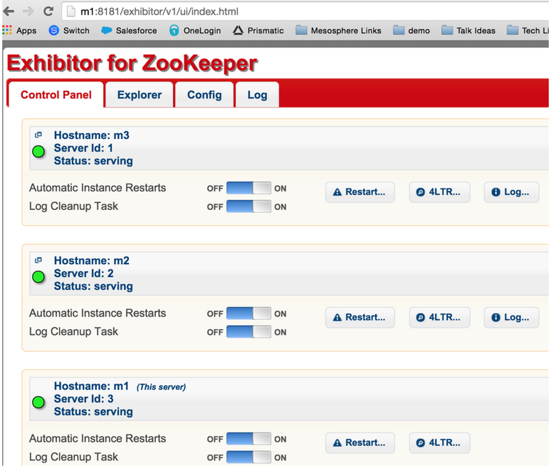Click the 'Hostname: m1' text
The height and width of the screenshot is (467, 551).
click(x=91, y=386)
